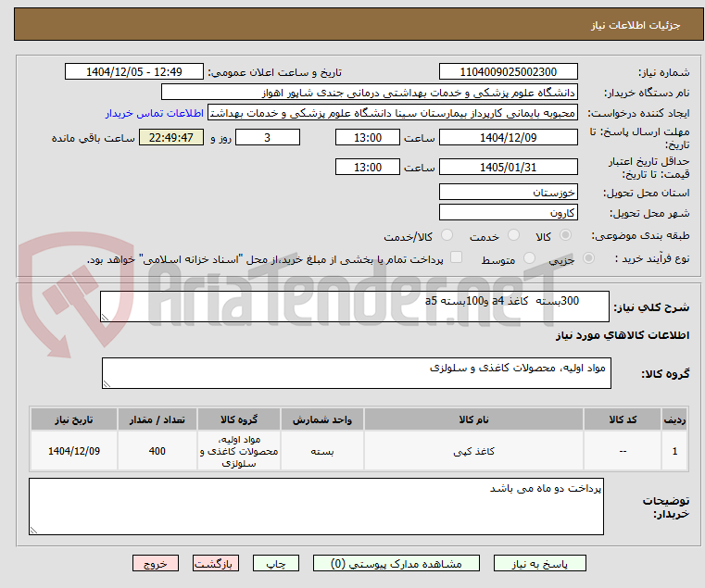Click the validity hour field beside 1405/01/31

[368, 168]
